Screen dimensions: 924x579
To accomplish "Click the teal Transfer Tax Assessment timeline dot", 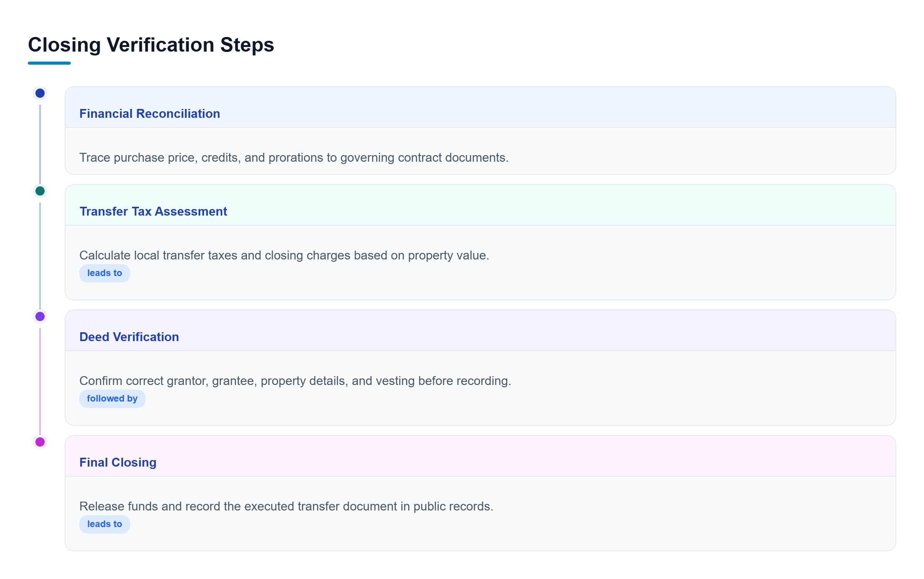I will pos(40,191).
